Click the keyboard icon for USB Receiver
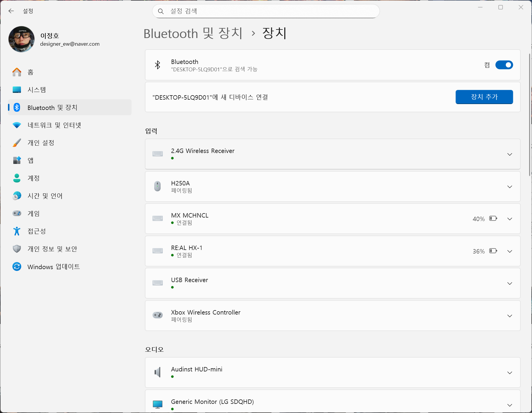Image resolution: width=532 pixels, height=413 pixels. pyautogui.click(x=157, y=283)
